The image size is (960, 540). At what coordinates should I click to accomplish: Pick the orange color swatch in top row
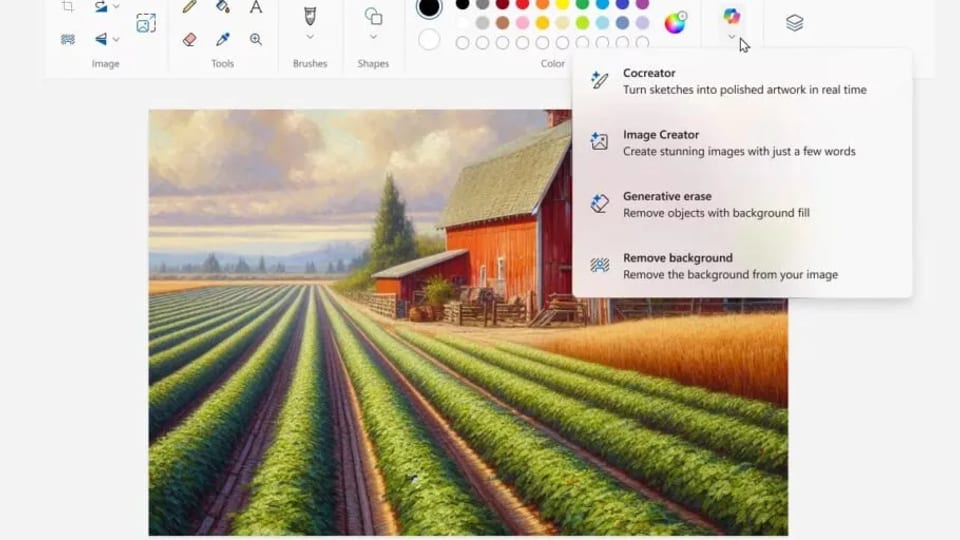tap(542, 4)
